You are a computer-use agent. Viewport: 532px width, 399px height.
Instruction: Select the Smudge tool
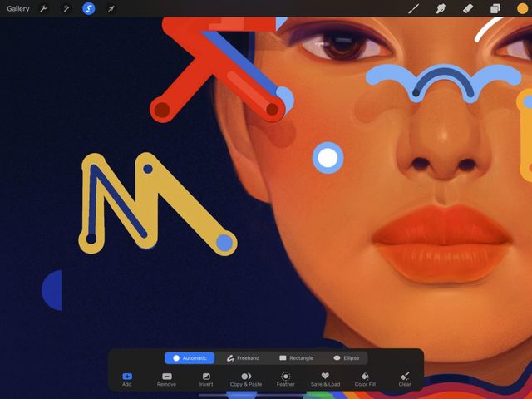click(441, 9)
